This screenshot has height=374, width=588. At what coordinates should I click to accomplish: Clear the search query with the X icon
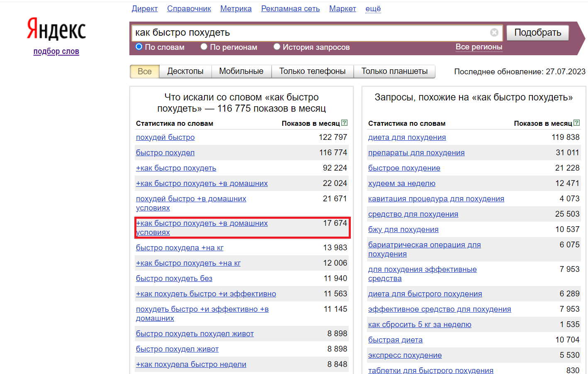[x=494, y=32]
